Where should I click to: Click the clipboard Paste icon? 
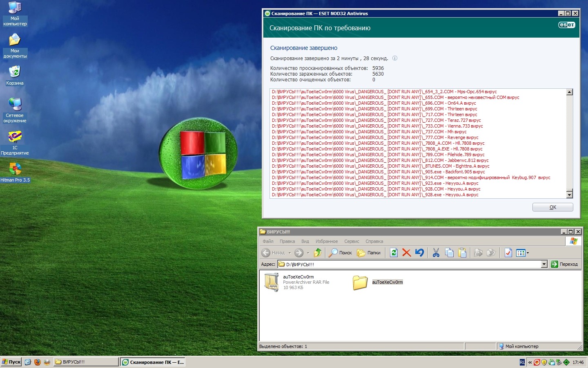462,253
